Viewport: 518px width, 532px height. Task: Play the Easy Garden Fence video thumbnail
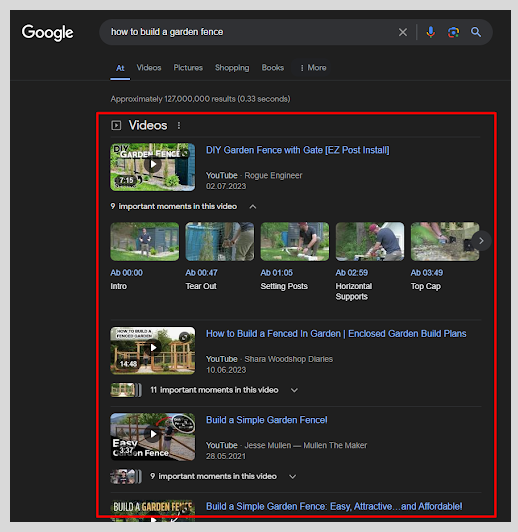[153, 437]
